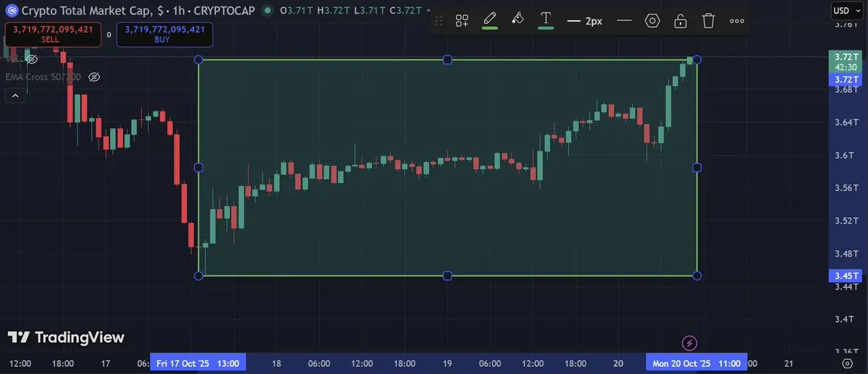This screenshot has width=868, height=374.
Task: Select the rectangle's bottom-middle handle
Action: pyautogui.click(x=447, y=276)
